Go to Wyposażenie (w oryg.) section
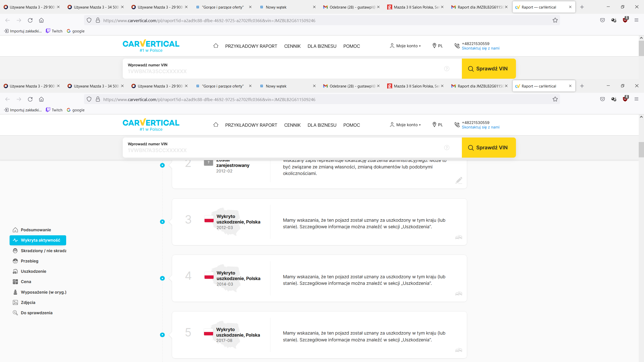 tap(43, 292)
